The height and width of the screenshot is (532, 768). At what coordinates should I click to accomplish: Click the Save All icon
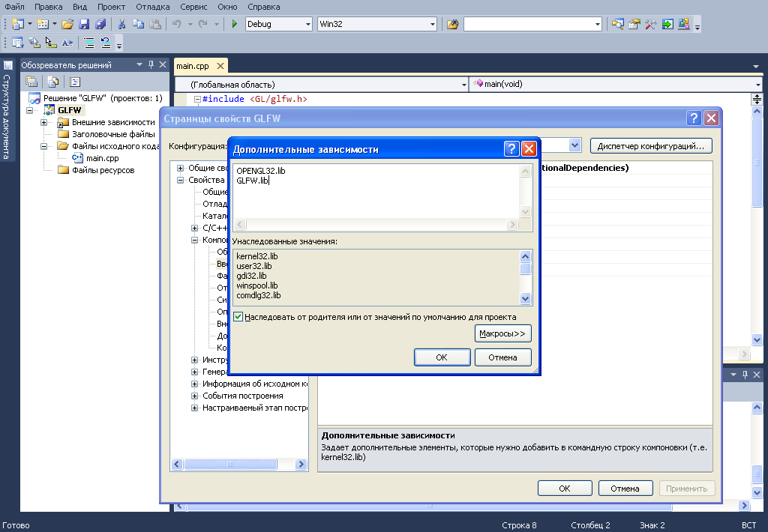pos(100,24)
